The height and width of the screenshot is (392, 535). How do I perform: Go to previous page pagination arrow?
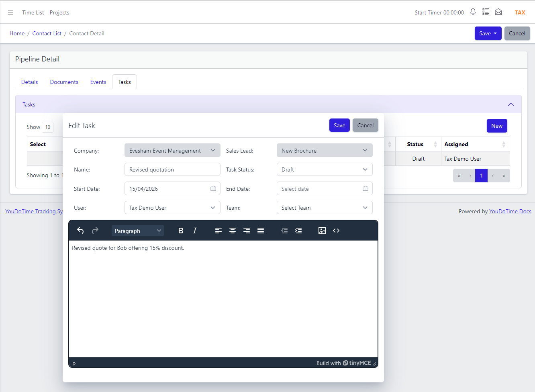(470, 176)
